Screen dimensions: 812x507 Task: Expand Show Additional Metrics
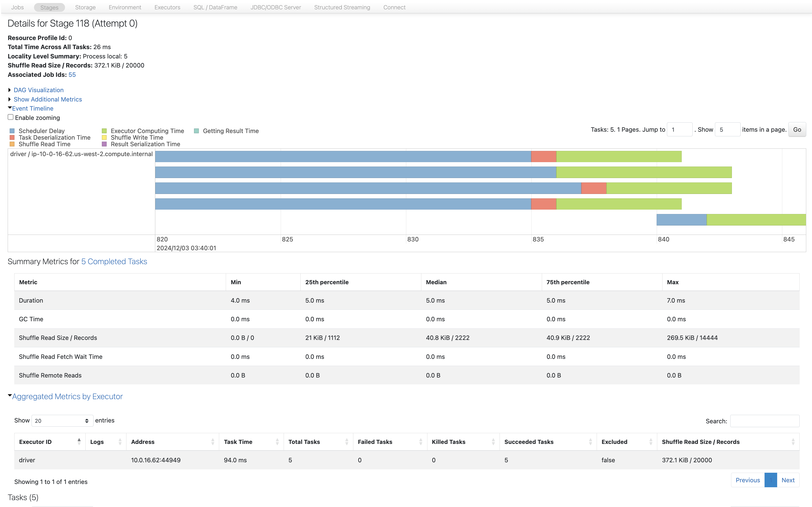[48, 99]
